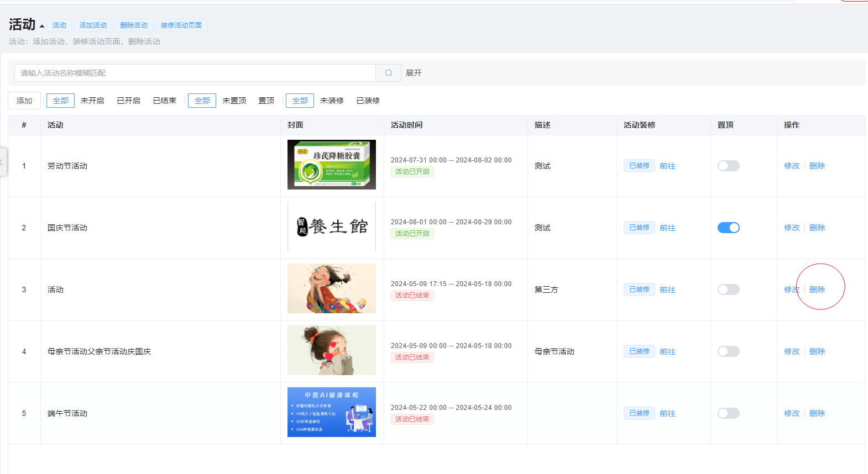Click 前往 link for 端午节活动

[667, 413]
